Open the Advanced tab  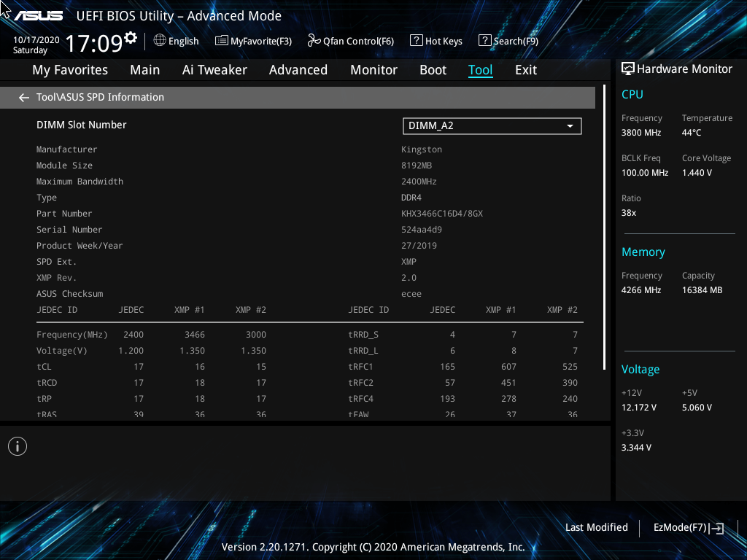coord(298,70)
